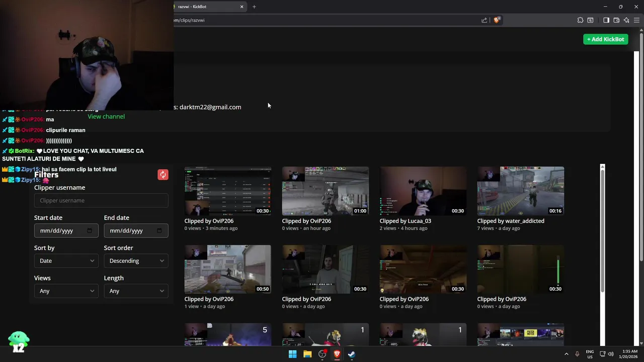Screen dimensions: 644x362
Task: Click 'Clipped by water_addicted' title text
Action: [x=511, y=221]
